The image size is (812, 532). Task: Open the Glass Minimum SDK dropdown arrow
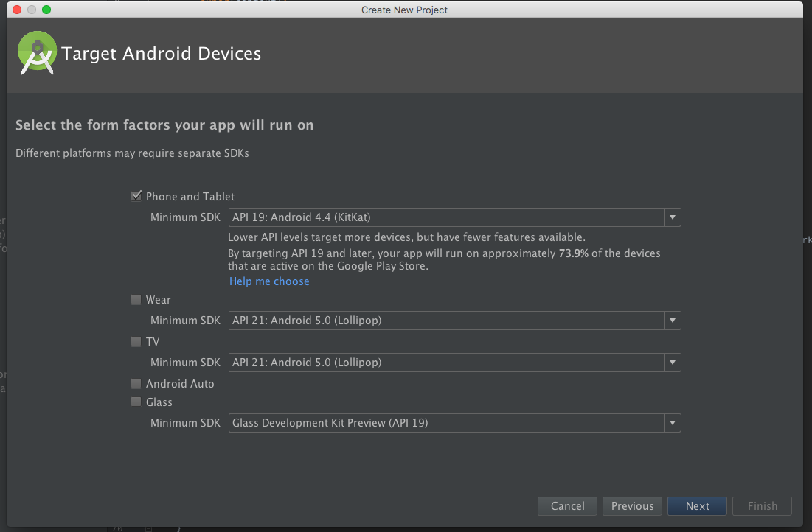(x=673, y=423)
